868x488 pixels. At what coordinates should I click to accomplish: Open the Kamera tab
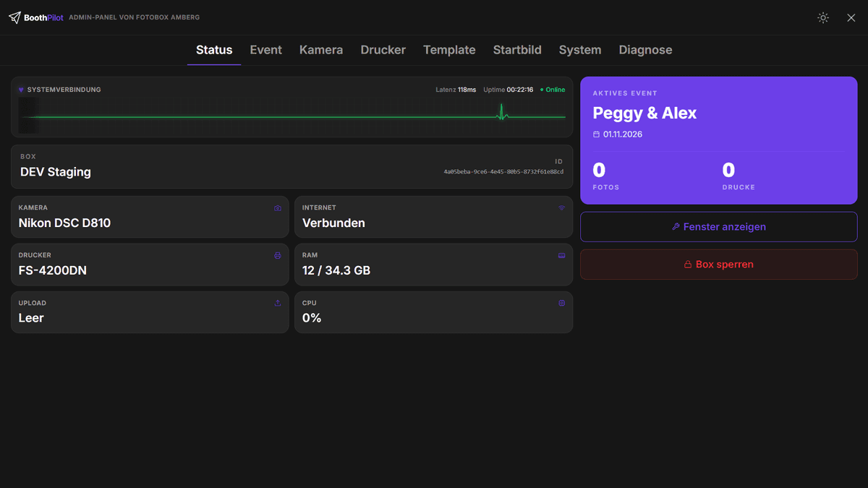321,50
